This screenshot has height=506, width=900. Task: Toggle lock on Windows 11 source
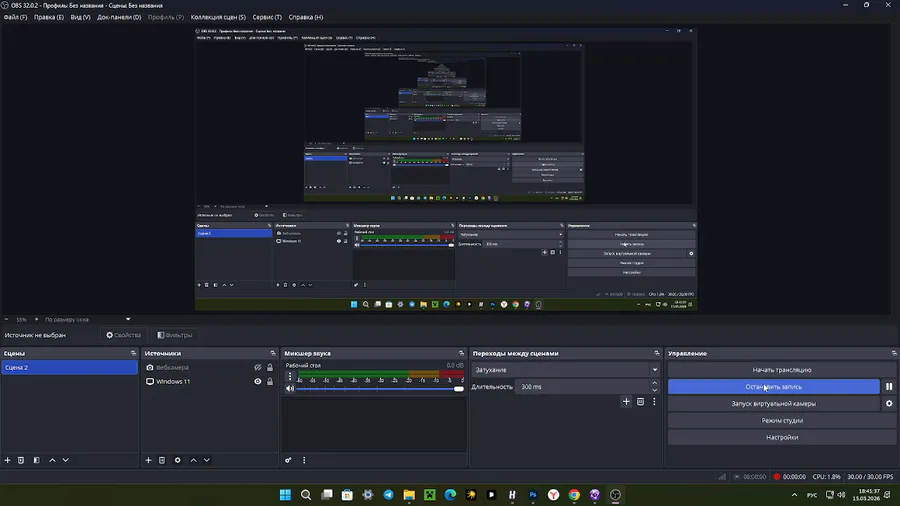pos(270,382)
